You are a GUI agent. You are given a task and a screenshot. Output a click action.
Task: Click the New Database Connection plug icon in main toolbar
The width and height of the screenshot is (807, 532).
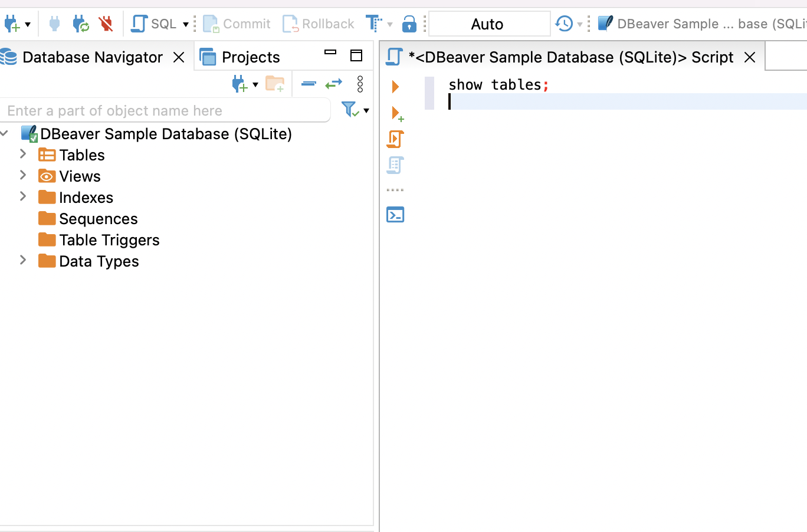click(11, 24)
